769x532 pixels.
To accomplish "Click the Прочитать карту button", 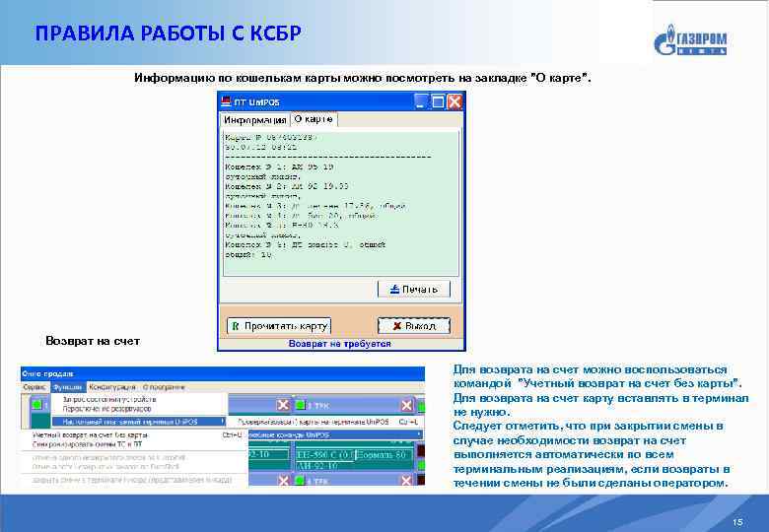I will pos(279,326).
